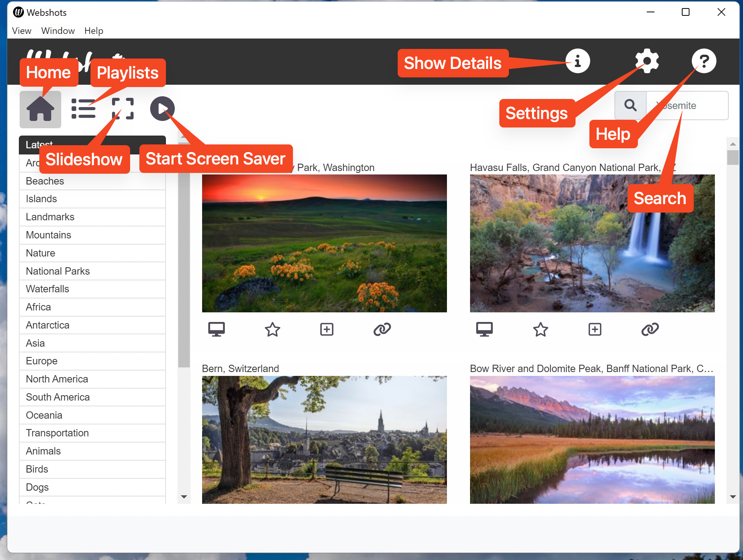
Task: Set Havasu Falls as desktop wallpaper
Action: [484, 329]
